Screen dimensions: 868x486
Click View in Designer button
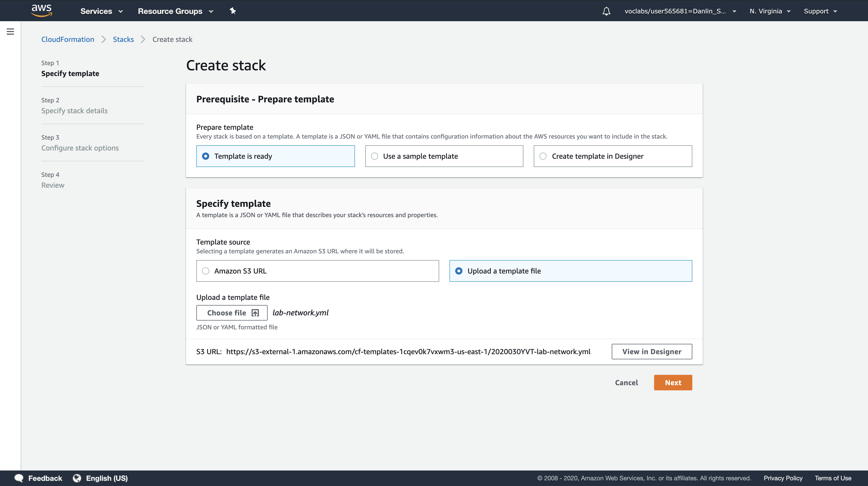tap(651, 351)
